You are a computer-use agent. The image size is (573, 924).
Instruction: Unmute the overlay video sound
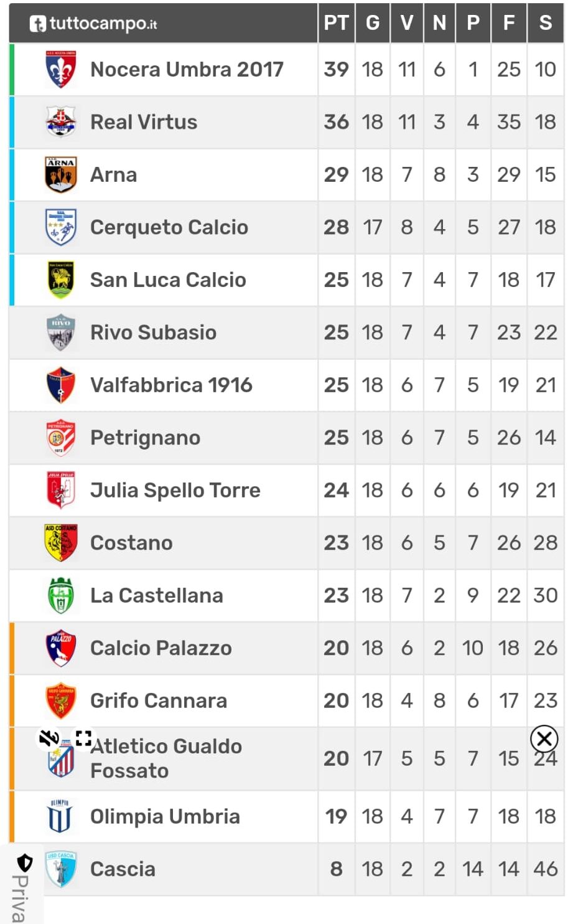click(x=49, y=738)
